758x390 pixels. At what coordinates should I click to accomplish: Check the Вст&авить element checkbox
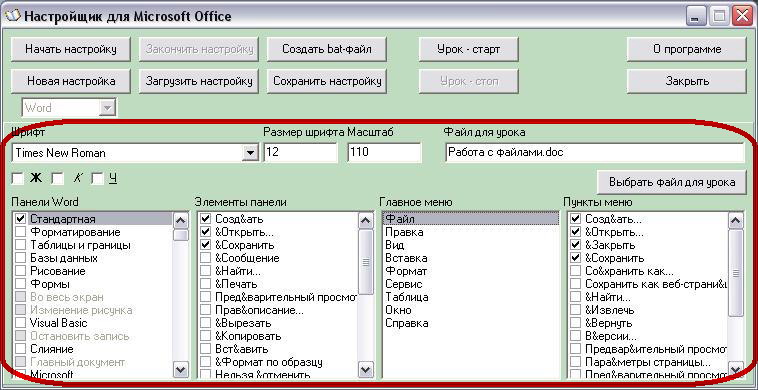pos(205,349)
